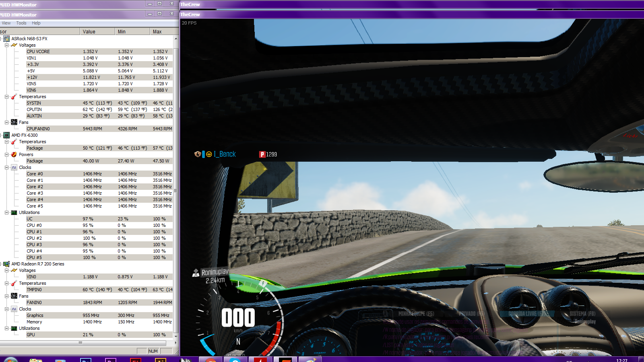
Task: Select the CPUFANIN0 fan row
Action: click(99, 129)
